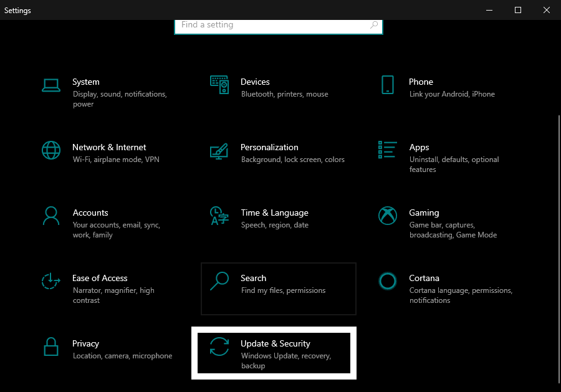The height and width of the screenshot is (392, 561).
Task: Open Personalization settings title
Action: point(269,147)
